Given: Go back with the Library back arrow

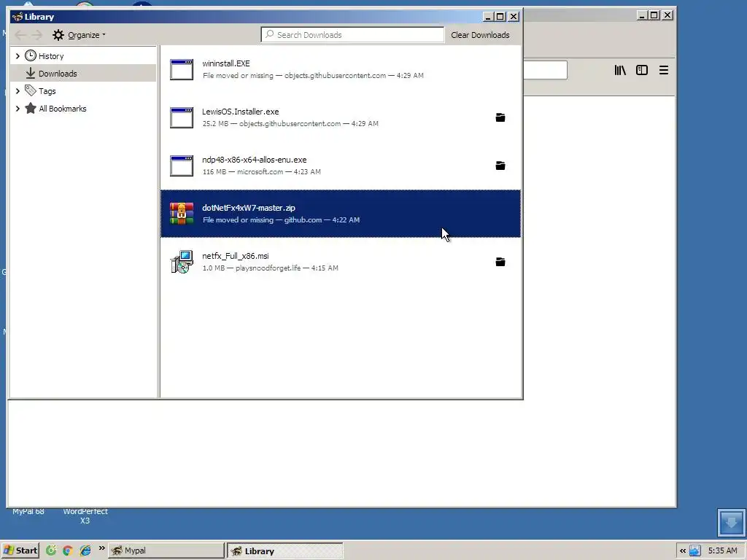Looking at the screenshot, I should coord(20,35).
